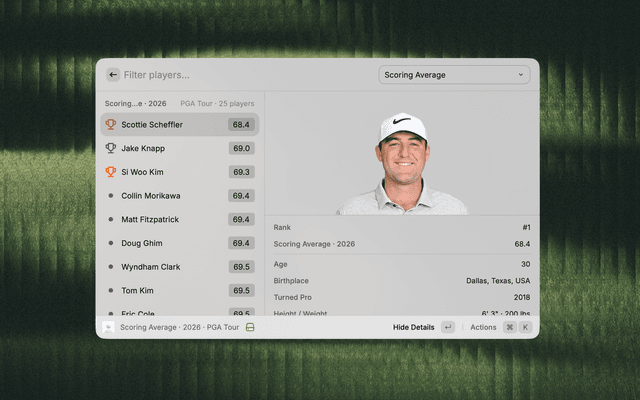Click the Rank #1 value
The image size is (640, 400).
click(527, 227)
